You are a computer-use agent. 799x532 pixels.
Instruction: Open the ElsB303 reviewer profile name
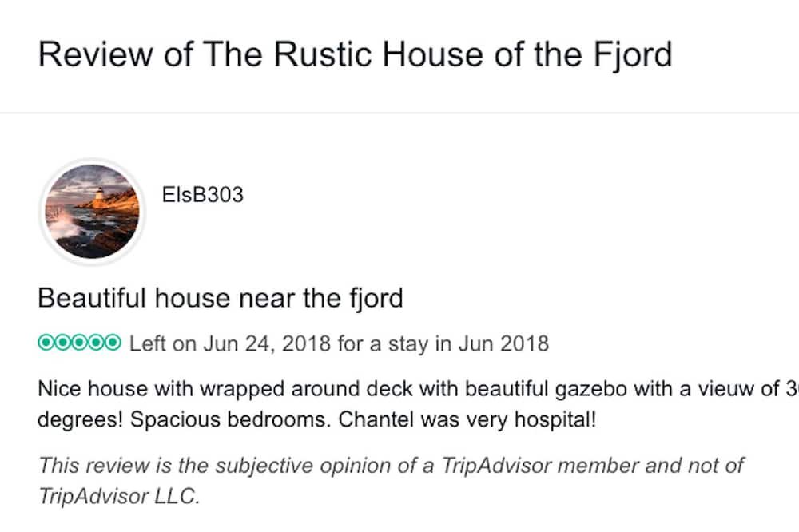coord(202,194)
